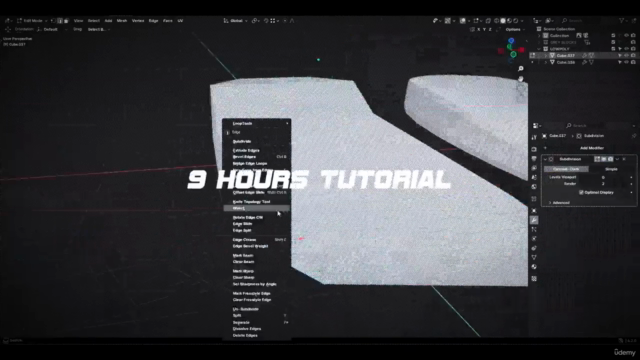The height and width of the screenshot is (360, 640).
Task: Open the Global transform orientation dropdown
Action: coord(236,20)
